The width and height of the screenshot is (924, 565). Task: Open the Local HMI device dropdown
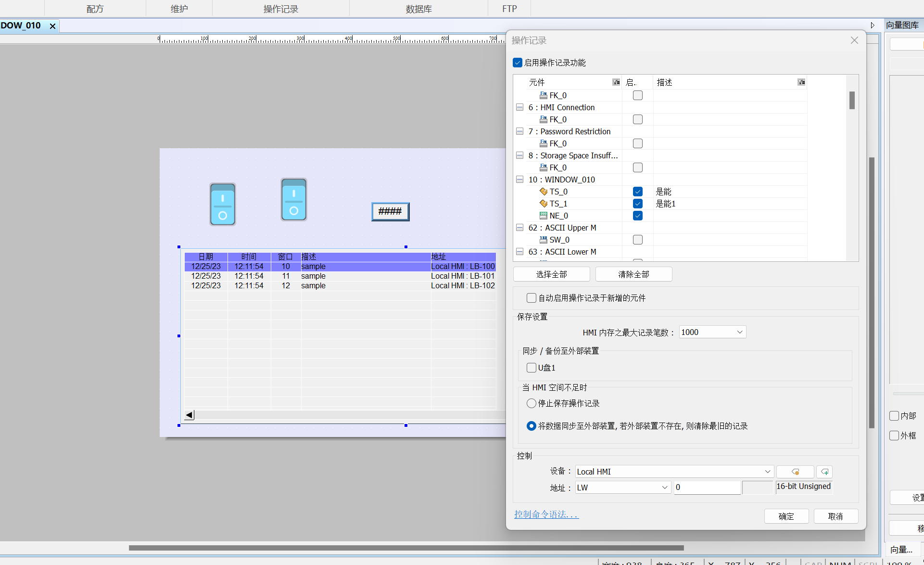click(673, 472)
